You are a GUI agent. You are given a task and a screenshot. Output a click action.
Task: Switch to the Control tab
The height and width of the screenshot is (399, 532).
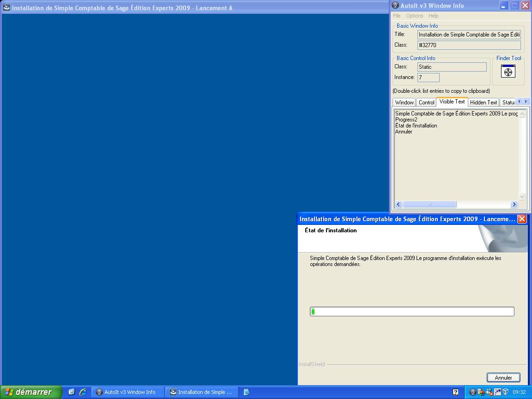[427, 103]
